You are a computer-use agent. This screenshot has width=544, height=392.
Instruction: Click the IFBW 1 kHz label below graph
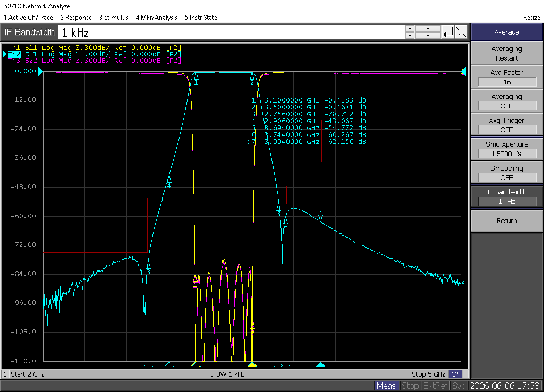coord(228,374)
